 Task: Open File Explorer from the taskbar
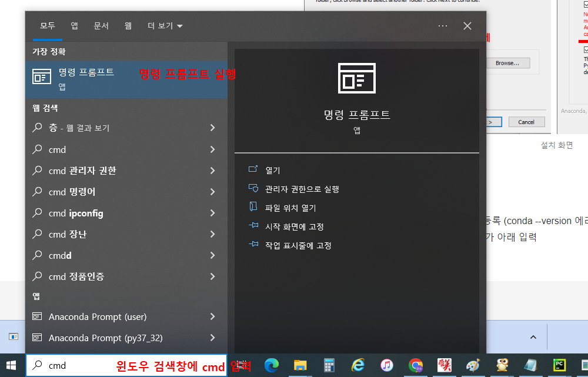300,365
